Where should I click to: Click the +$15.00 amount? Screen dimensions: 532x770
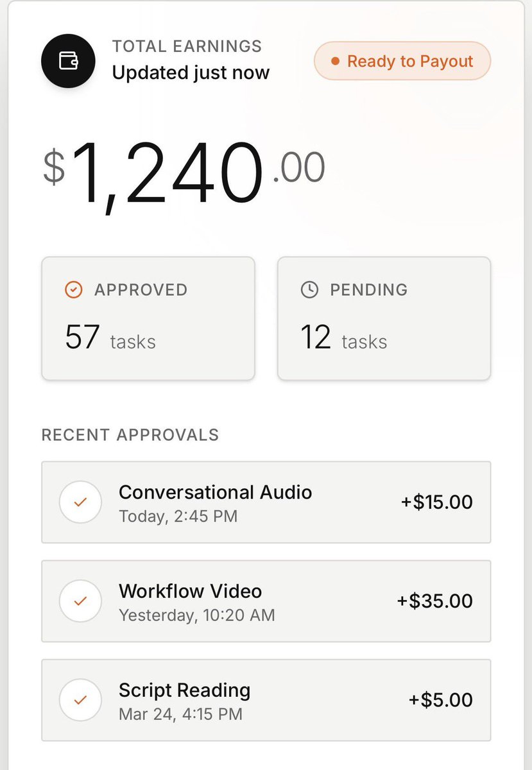(x=437, y=502)
